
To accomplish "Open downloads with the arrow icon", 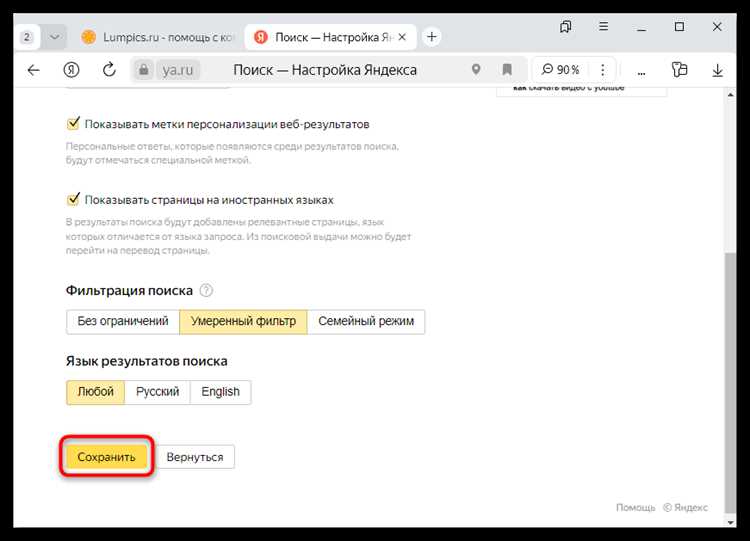I will 717,70.
